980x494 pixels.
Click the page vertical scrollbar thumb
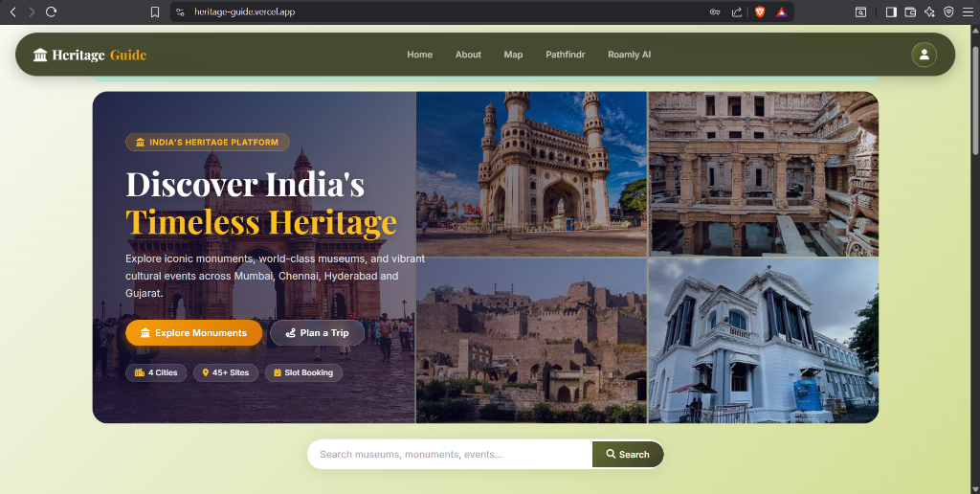[x=975, y=101]
